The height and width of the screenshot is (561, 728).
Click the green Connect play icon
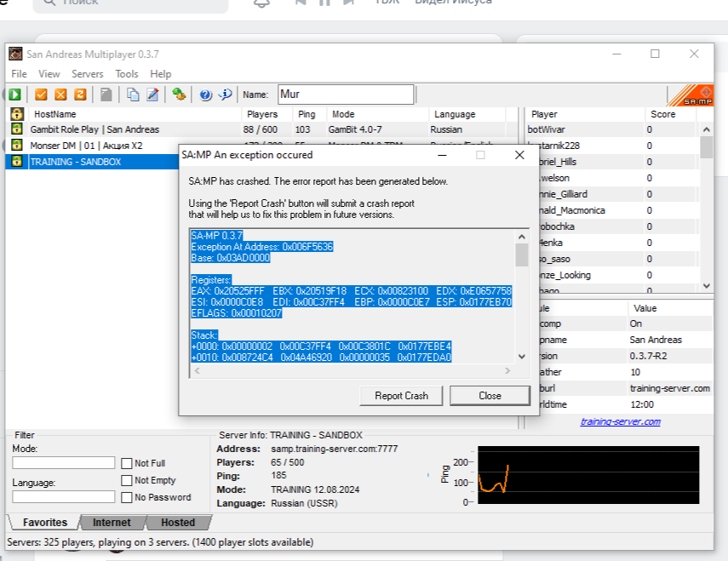coord(15,94)
